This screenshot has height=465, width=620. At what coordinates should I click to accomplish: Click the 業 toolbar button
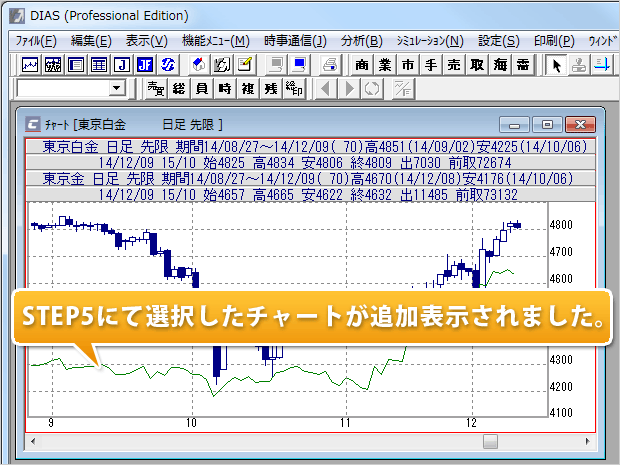(x=385, y=65)
